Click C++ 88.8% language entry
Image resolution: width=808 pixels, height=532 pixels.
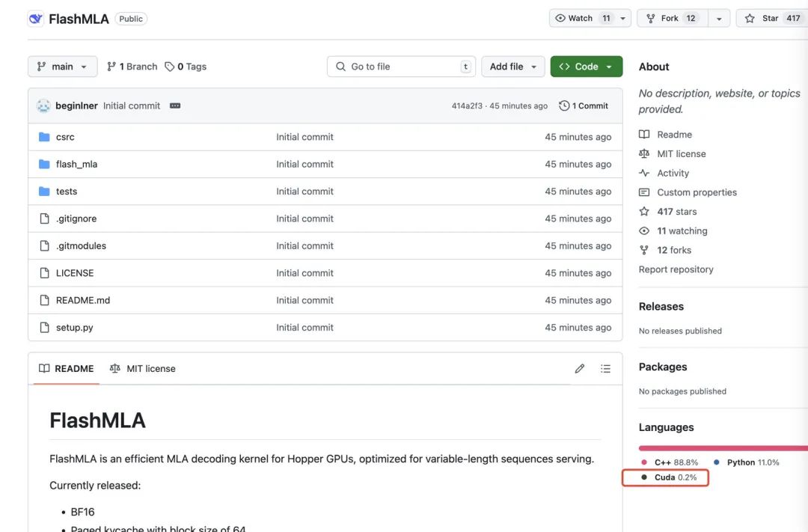tap(670, 462)
